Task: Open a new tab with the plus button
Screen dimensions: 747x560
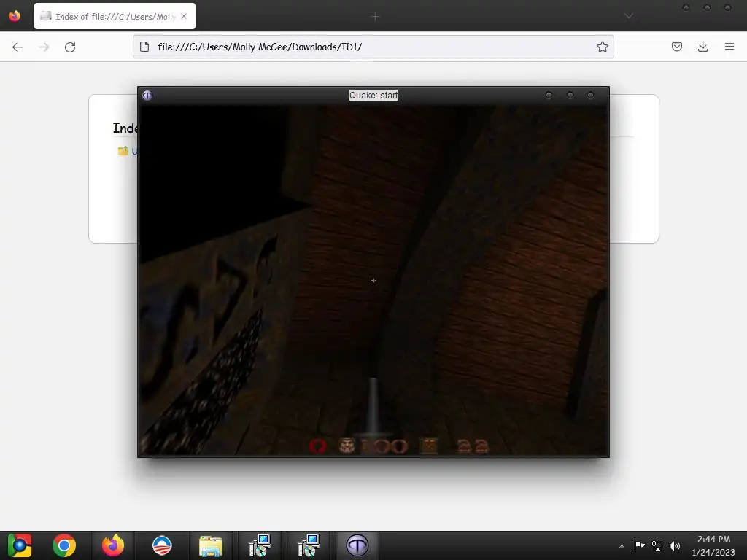Action: tap(375, 17)
